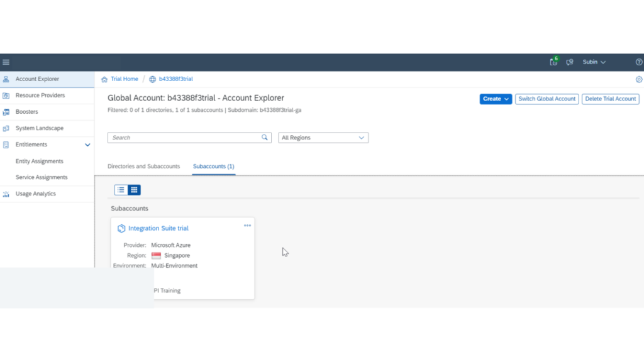Click Switch Global Account button

point(547,99)
